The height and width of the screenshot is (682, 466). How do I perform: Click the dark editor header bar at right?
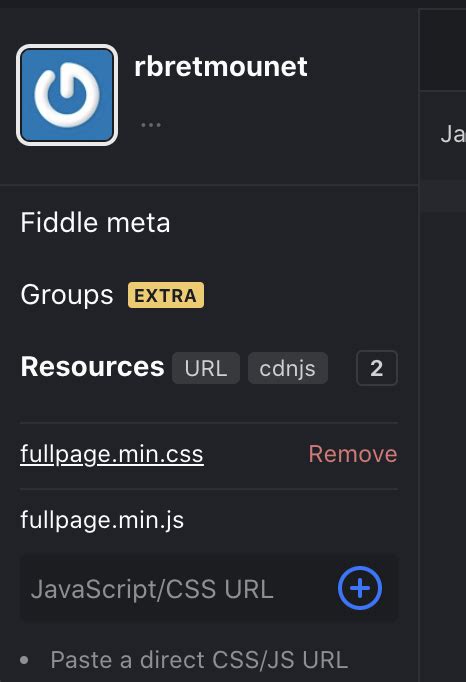tap(443, 50)
